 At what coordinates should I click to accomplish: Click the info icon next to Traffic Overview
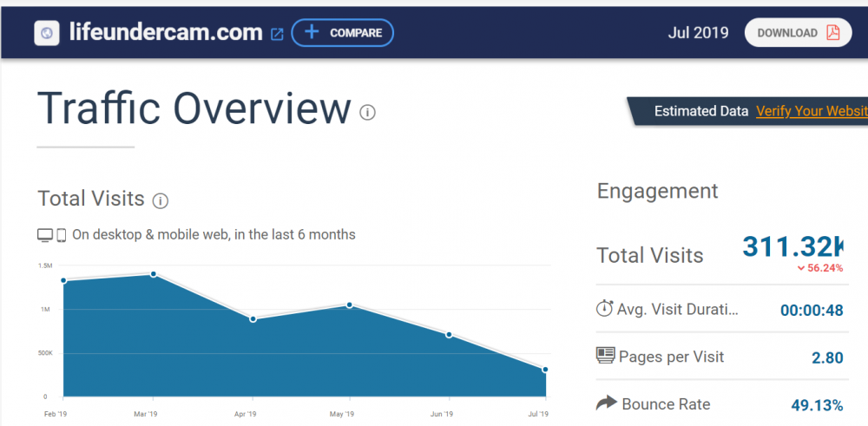(x=368, y=112)
